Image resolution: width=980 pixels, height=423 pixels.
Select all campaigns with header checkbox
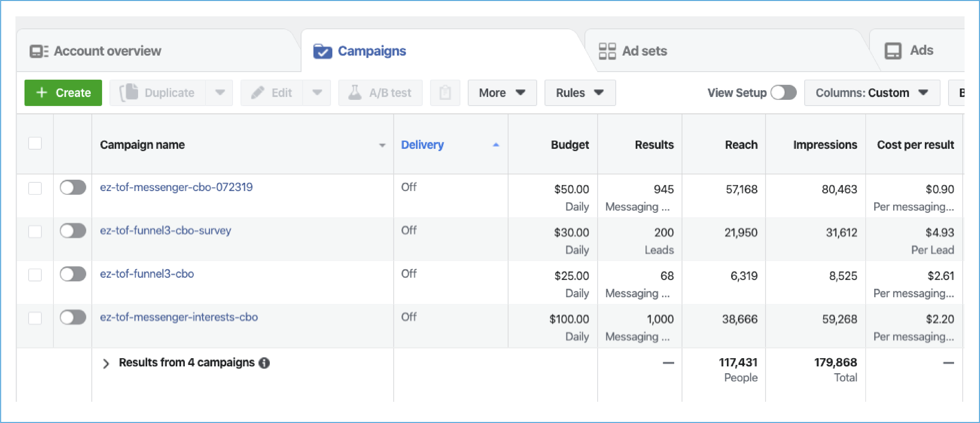35,144
